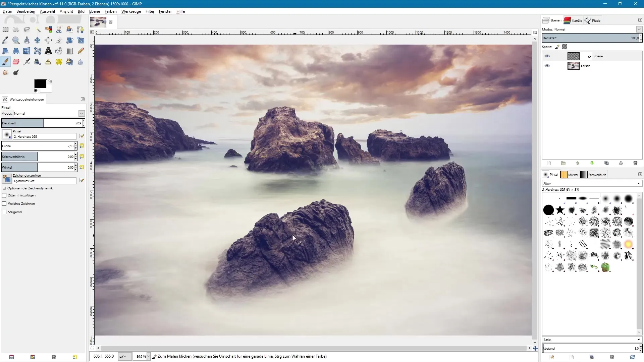Open brush Filter dropdown arrow
This screenshot has width=644, height=362.
(639, 184)
